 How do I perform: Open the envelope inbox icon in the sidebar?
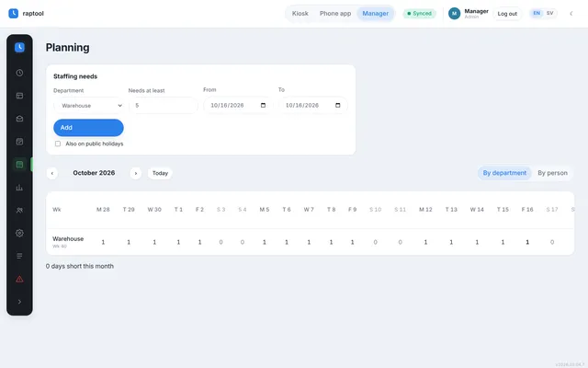pyautogui.click(x=19, y=119)
